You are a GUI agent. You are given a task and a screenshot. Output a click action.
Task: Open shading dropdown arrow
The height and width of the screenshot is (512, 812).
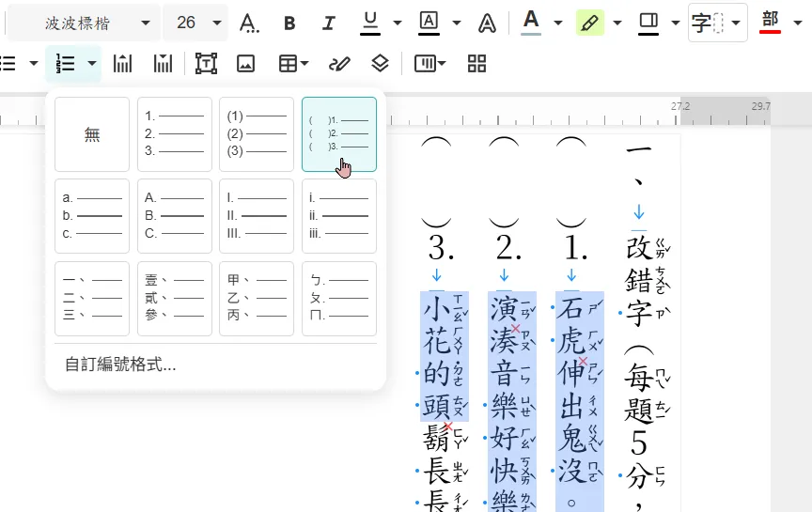[x=676, y=23]
